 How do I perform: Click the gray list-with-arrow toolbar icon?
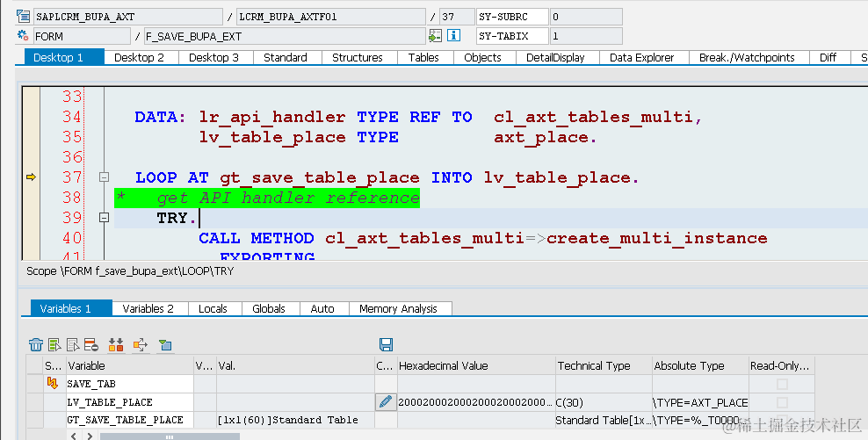pyautogui.click(x=73, y=345)
